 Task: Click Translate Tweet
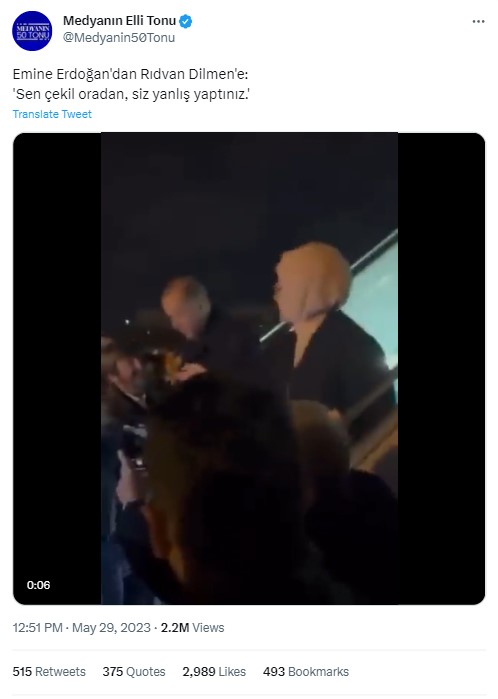[52, 114]
